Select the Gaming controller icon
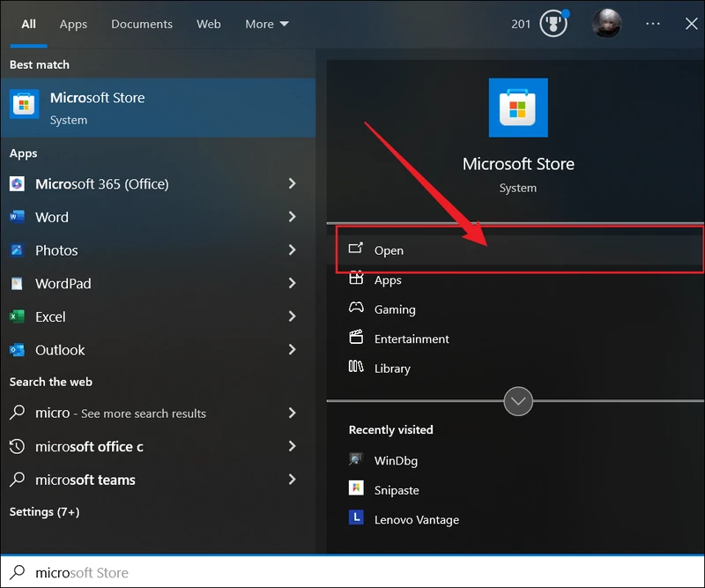 pos(356,309)
